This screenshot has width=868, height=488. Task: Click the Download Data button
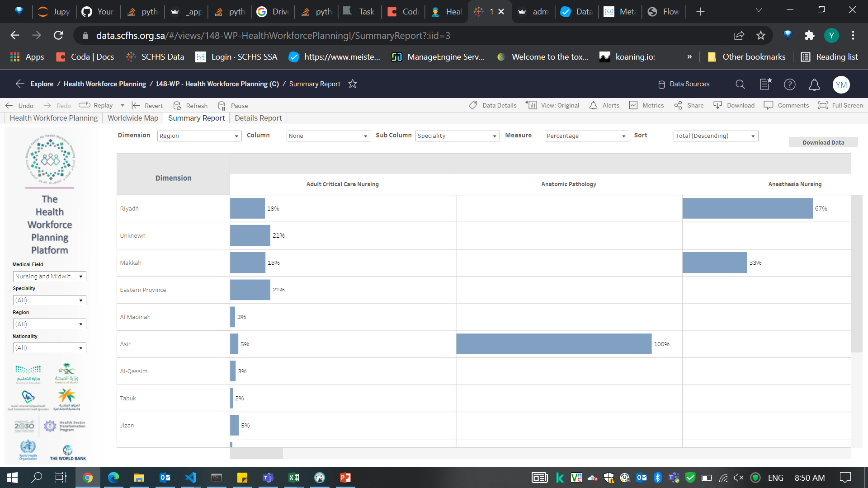[x=823, y=142]
